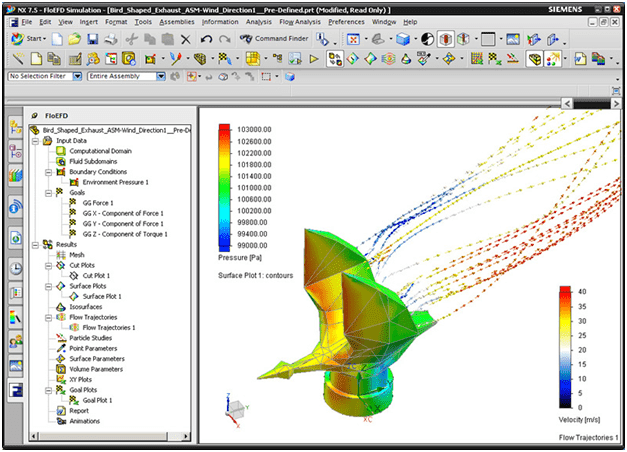Open the Command Finder
The height and width of the screenshot is (452, 627).
point(274,38)
